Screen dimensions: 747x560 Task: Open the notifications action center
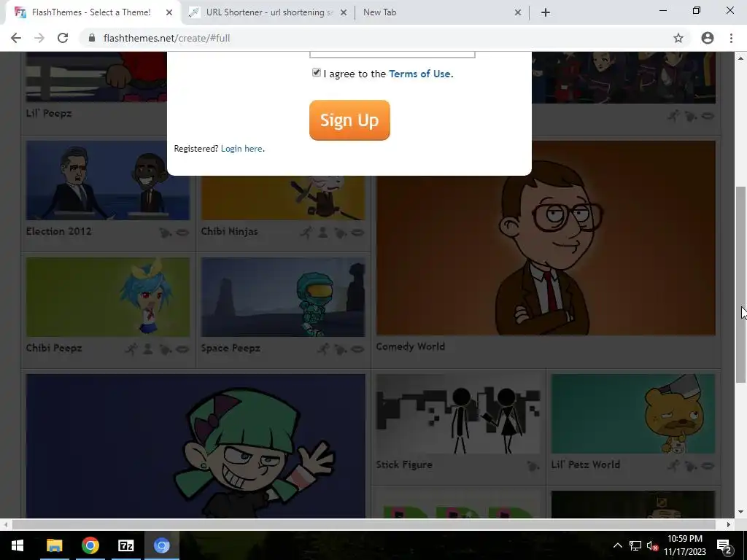[724, 545]
